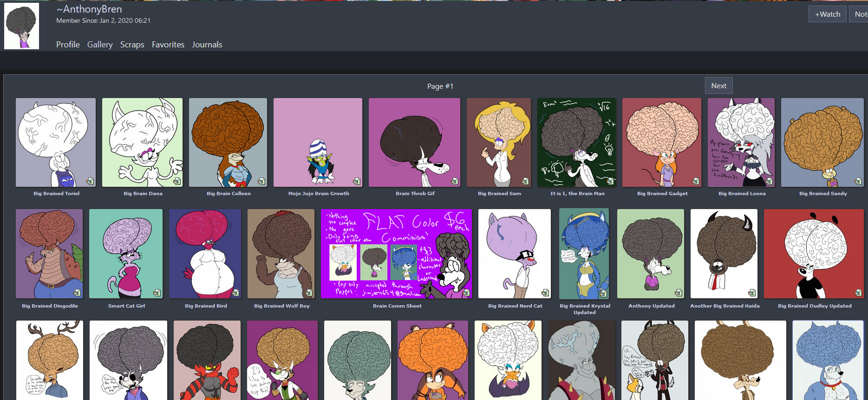
Task: Click the image-type icon on Smart Cat Girl thumbnail
Action: point(157,293)
